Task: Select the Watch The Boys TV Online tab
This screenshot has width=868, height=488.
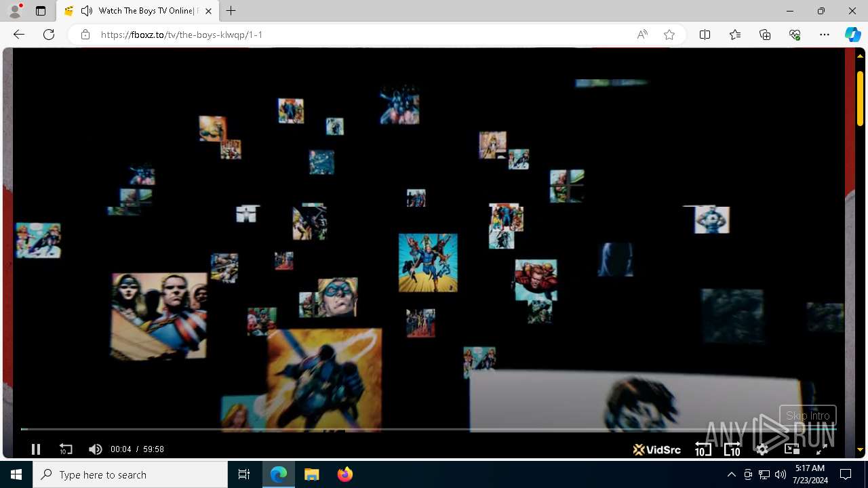Action: 138,11
